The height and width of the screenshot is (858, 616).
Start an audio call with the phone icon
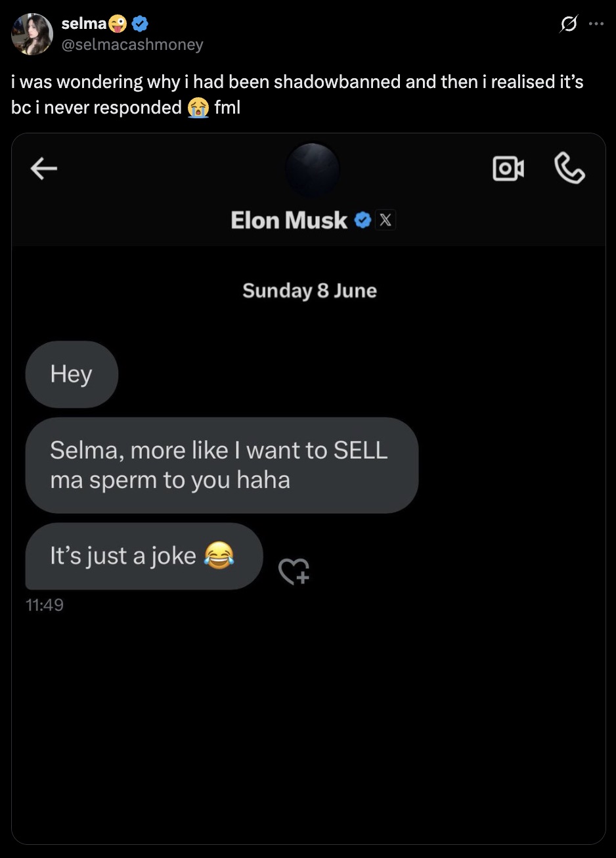pos(569,168)
